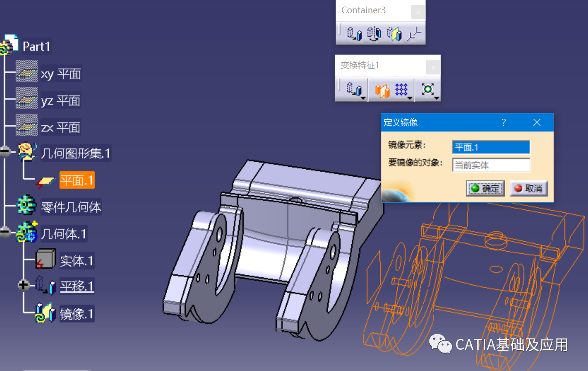This screenshot has width=588, height=371.
Task: Click 取消 to cancel mirror
Action: point(529,188)
